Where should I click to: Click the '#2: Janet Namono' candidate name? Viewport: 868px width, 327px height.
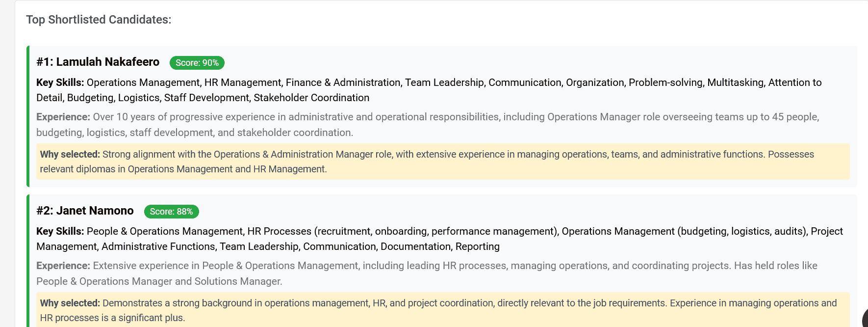85,211
